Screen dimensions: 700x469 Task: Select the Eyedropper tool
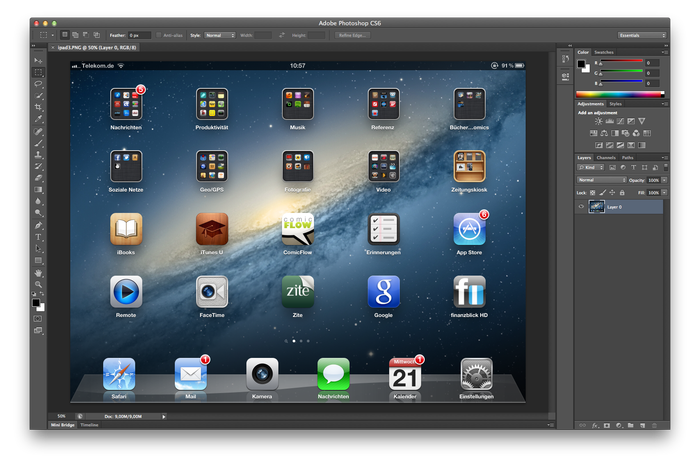click(x=39, y=118)
